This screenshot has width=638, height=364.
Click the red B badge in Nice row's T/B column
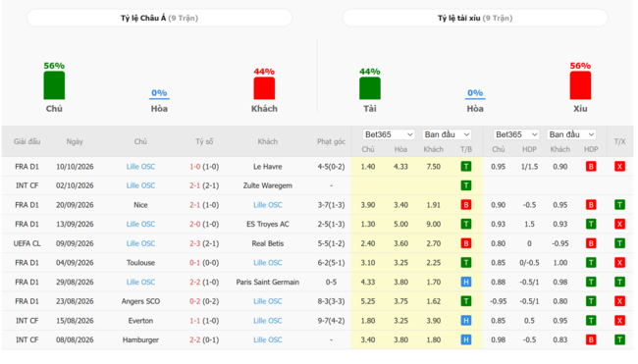(x=466, y=205)
